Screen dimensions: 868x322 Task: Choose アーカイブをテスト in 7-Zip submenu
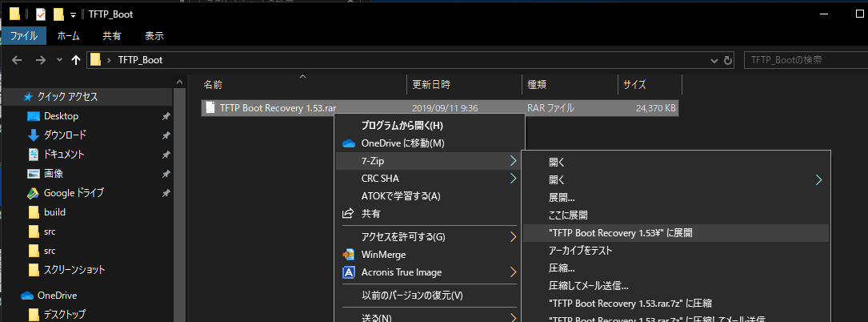click(x=676, y=251)
